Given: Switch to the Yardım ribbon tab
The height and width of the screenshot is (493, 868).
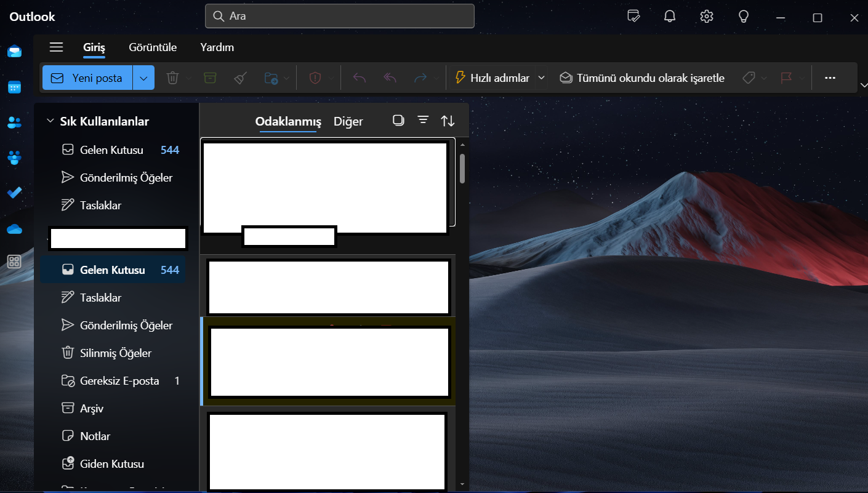Looking at the screenshot, I should coord(217,47).
